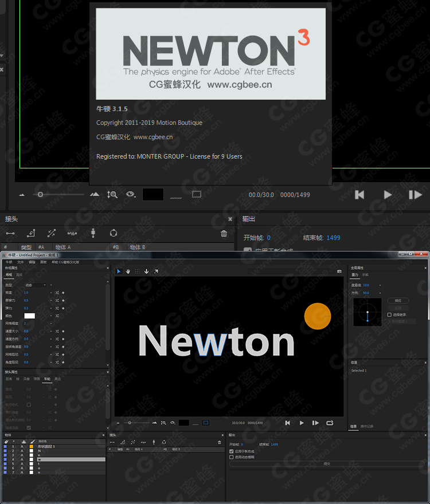Add blob joint in upper 接头 panel
The height and width of the screenshot is (504, 430).
[114, 233]
